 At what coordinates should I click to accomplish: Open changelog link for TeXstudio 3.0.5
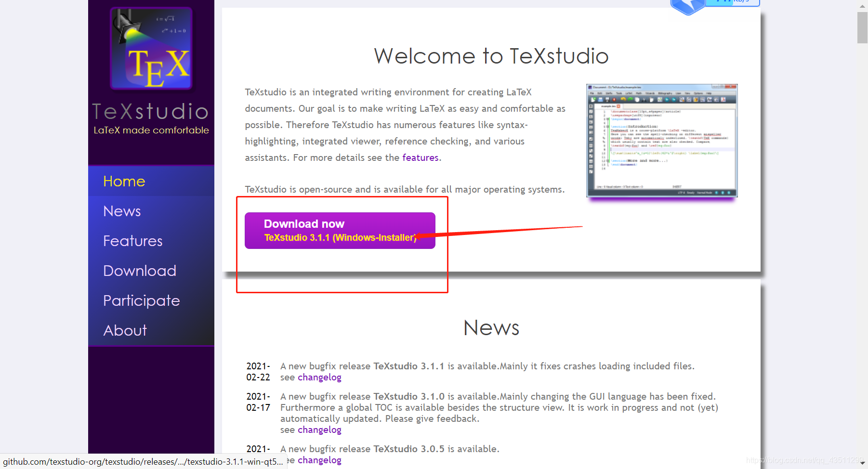pos(319,460)
